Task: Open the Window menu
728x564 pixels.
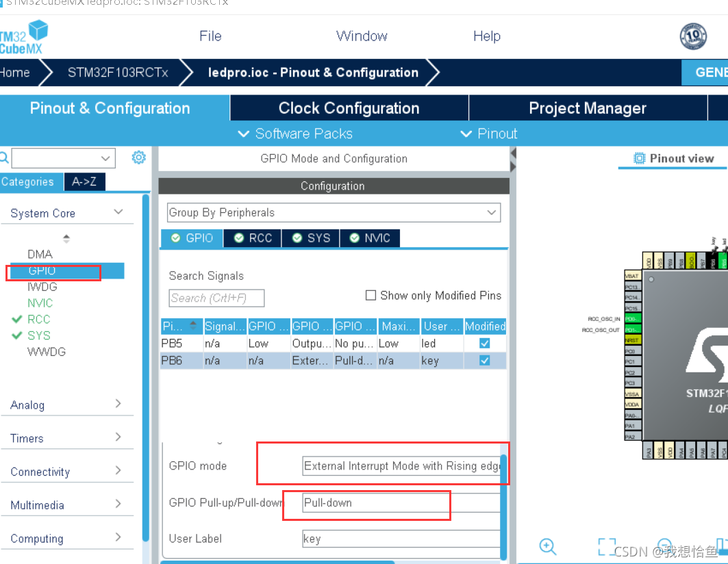Action: click(x=362, y=36)
